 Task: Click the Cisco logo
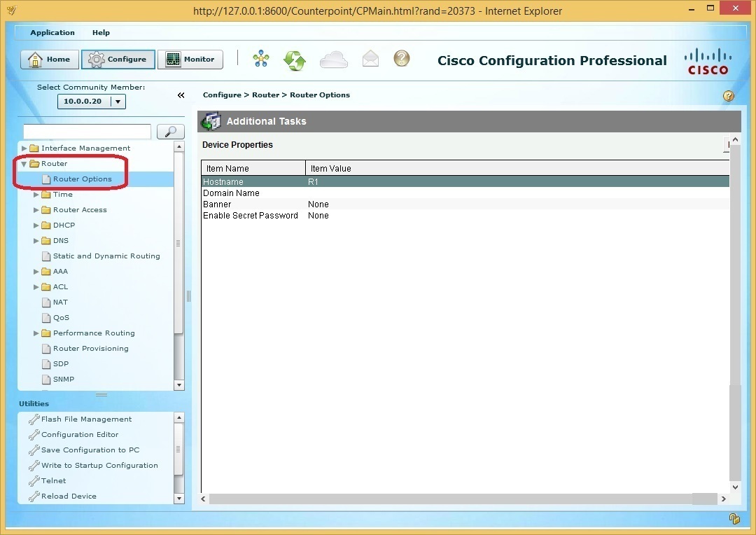pos(707,61)
